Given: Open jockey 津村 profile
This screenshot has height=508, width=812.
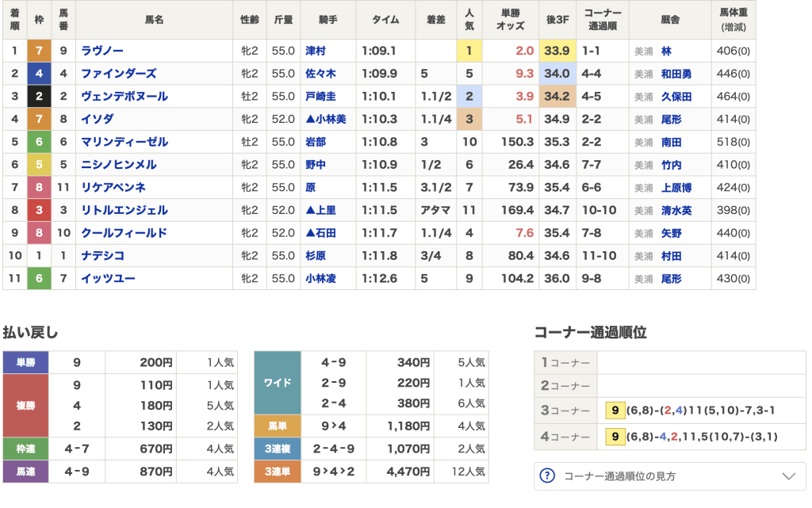Looking at the screenshot, I should click(316, 51).
